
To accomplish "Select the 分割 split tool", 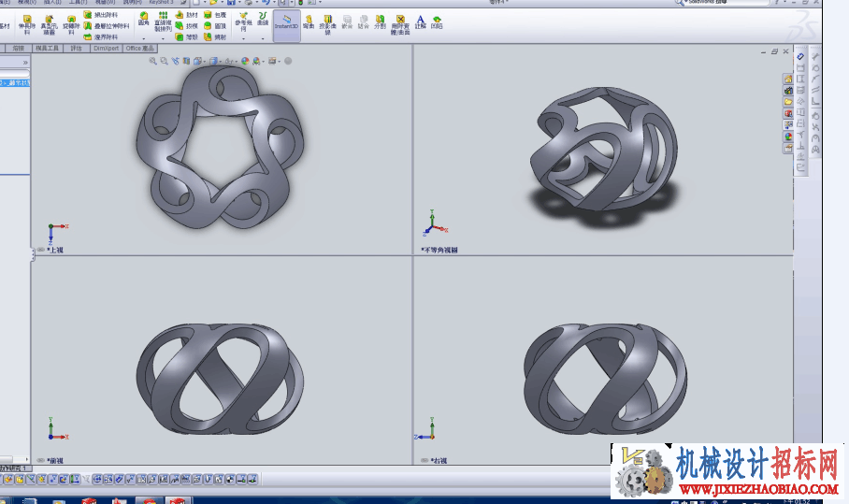I will pos(381,22).
